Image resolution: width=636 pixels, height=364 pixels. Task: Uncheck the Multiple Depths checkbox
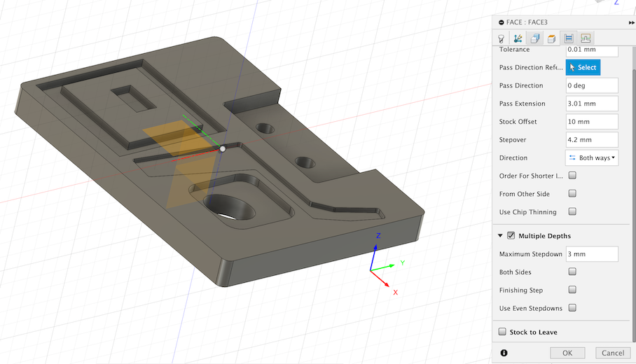tap(511, 235)
